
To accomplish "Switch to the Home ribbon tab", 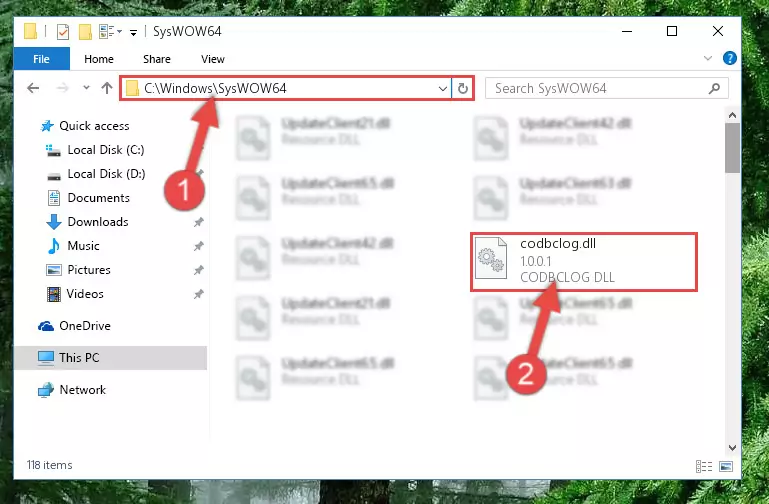I will 99,59.
